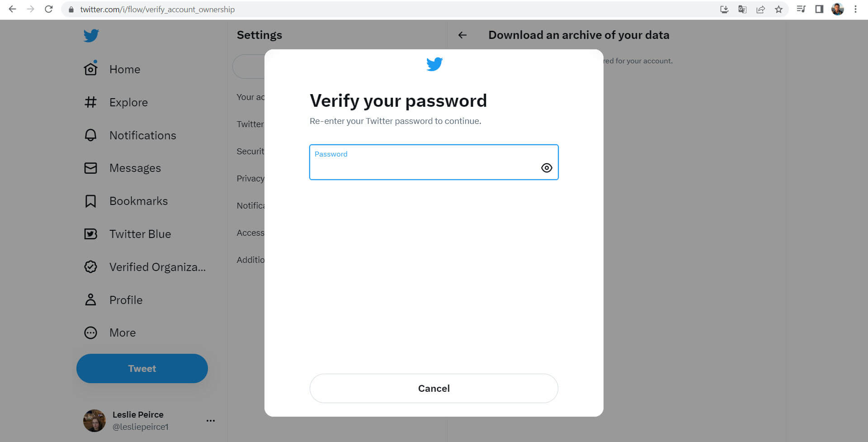Viewport: 868px width, 442px height.
Task: Click the Notifications bell icon
Action: pos(90,135)
